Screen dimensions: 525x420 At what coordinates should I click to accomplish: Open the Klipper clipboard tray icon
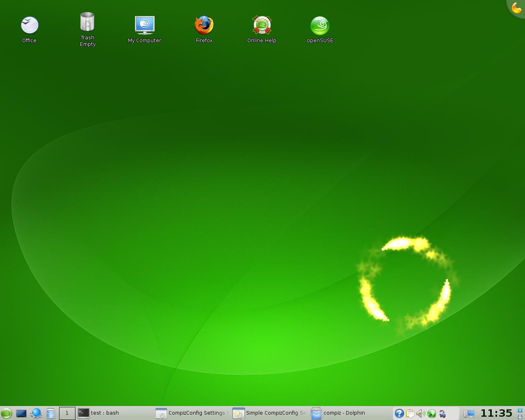point(410,413)
